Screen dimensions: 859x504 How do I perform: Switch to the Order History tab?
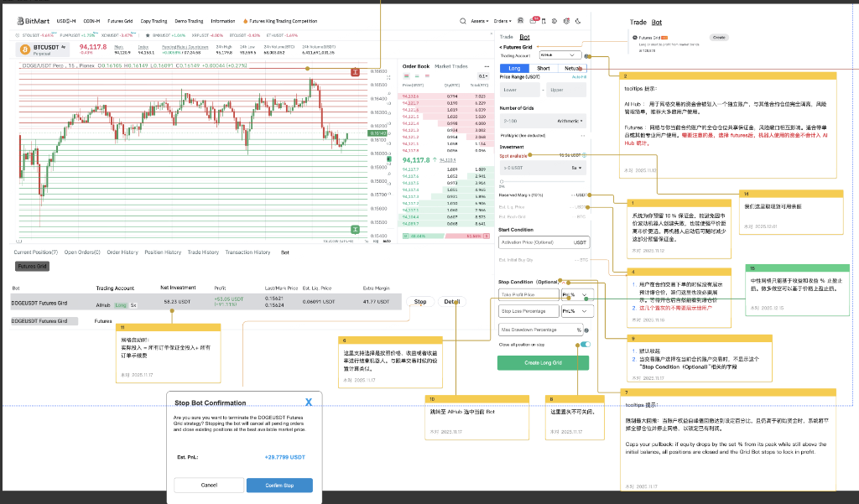[x=122, y=252]
